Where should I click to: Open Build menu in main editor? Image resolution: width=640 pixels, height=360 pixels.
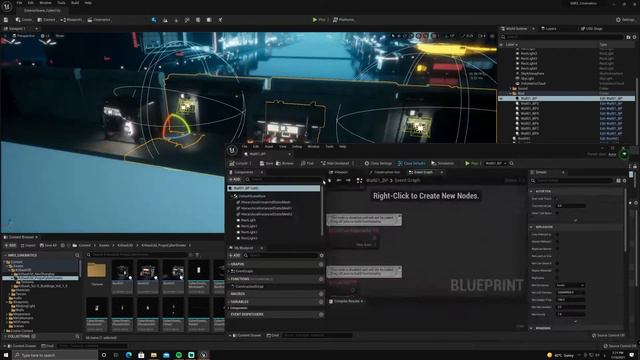[75, 3]
